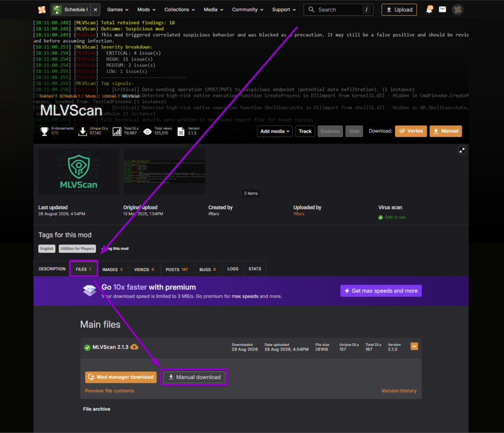
Task: Click the search magnifier icon
Action: pyautogui.click(x=311, y=10)
